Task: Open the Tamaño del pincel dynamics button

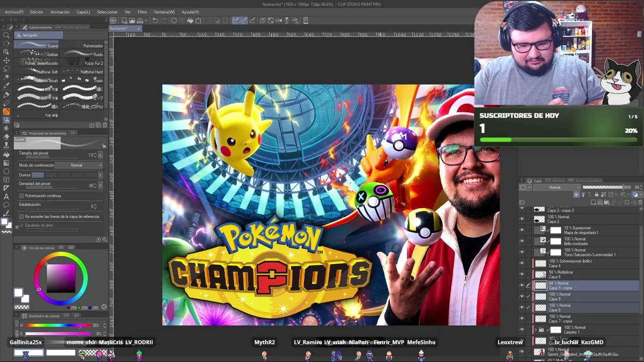Action: coord(100,155)
